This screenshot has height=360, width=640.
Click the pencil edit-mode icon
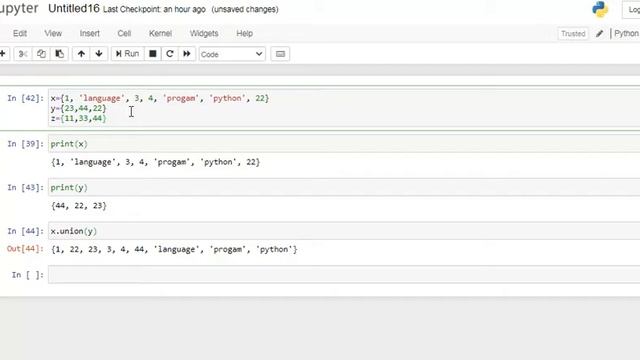coord(599,33)
